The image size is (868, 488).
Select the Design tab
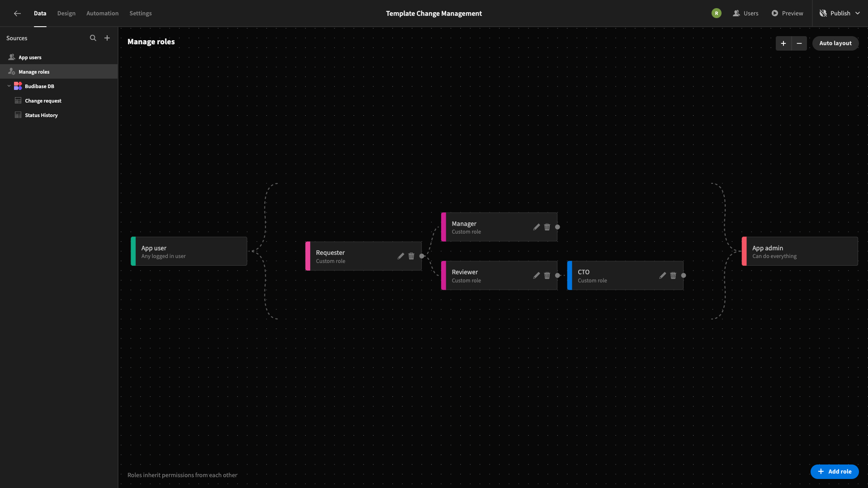pos(66,13)
